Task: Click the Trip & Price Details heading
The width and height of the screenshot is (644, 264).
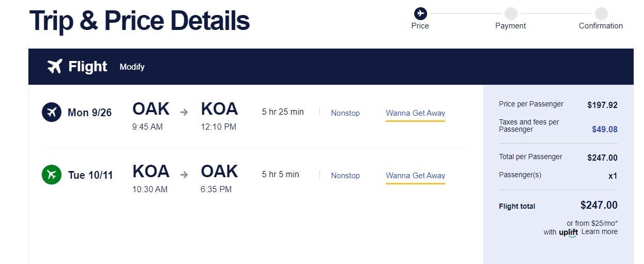Action: [139, 21]
